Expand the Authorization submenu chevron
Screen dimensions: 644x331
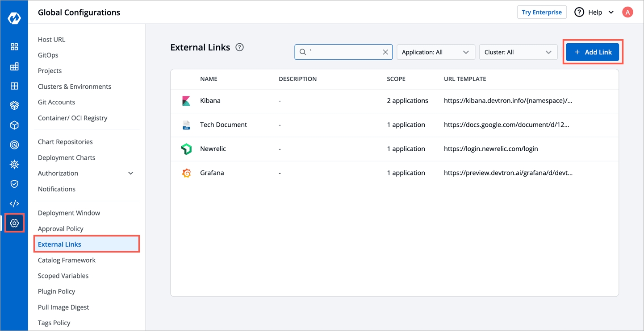click(x=131, y=173)
